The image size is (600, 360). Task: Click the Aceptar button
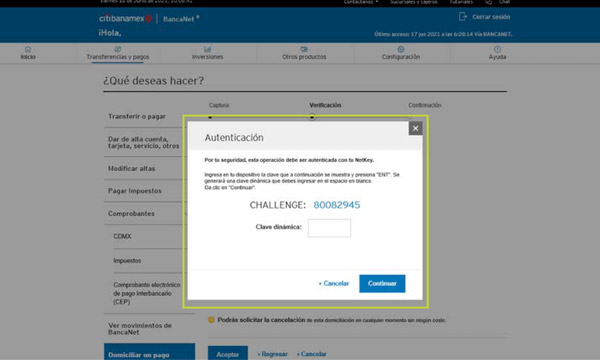(x=228, y=354)
